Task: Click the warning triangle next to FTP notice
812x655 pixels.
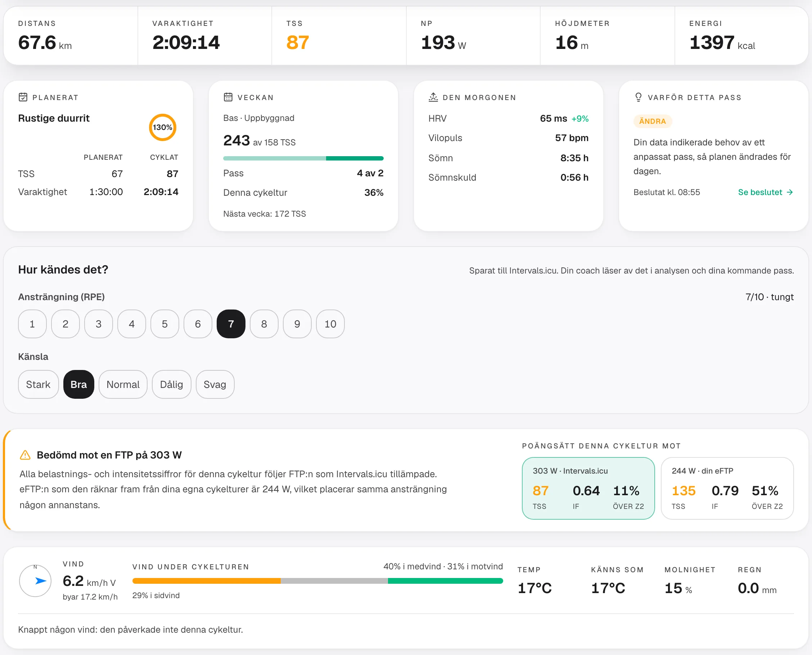Action: 25,455
